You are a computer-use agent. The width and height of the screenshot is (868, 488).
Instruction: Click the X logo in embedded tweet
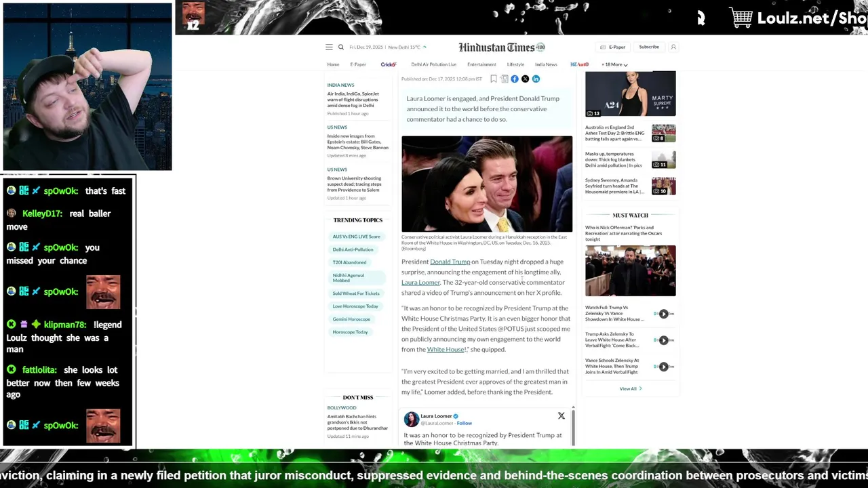[x=561, y=415]
